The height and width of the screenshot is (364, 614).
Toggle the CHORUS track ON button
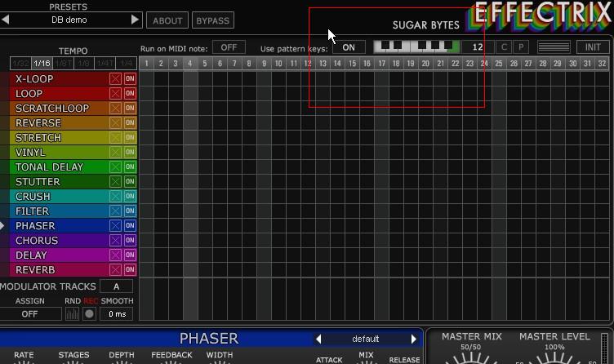(x=130, y=240)
